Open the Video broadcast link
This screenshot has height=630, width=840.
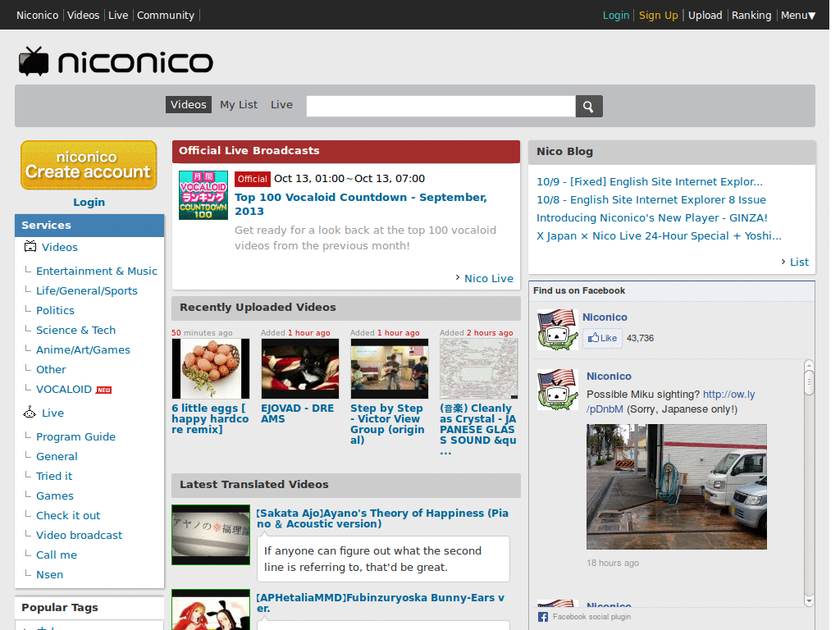pos(80,535)
